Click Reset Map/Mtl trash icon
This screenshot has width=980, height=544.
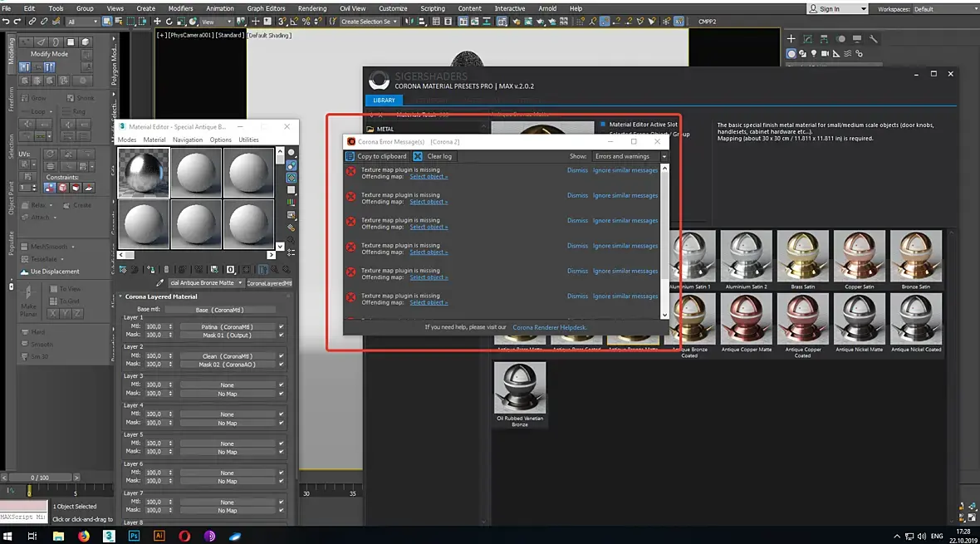coord(166,269)
